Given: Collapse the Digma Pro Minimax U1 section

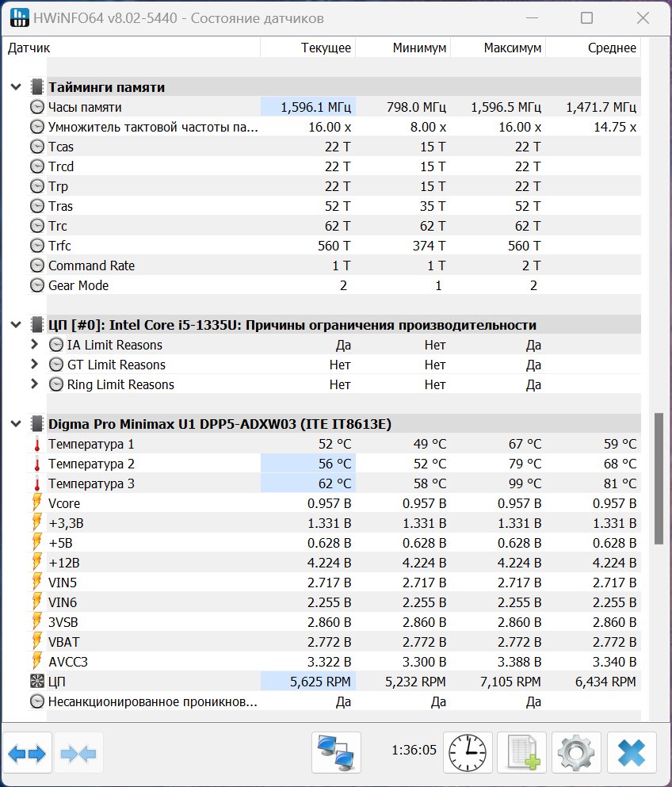Looking at the screenshot, I should (x=16, y=423).
